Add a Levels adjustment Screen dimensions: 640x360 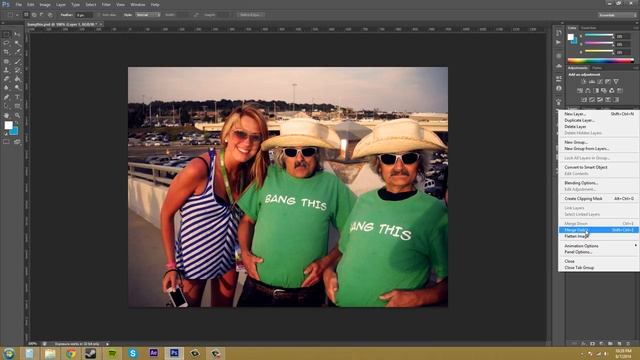tap(592, 82)
